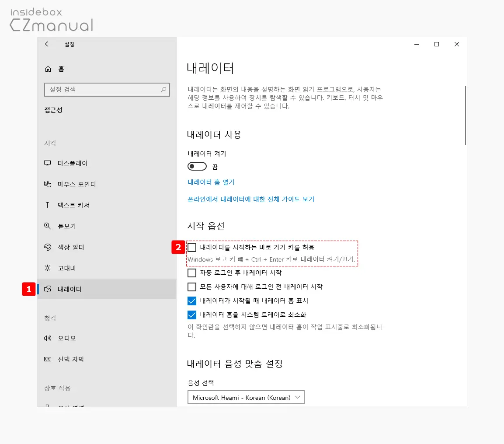Screen dimensions: 504x444
Task: Open the 홈 home icon
Action: pos(48,69)
